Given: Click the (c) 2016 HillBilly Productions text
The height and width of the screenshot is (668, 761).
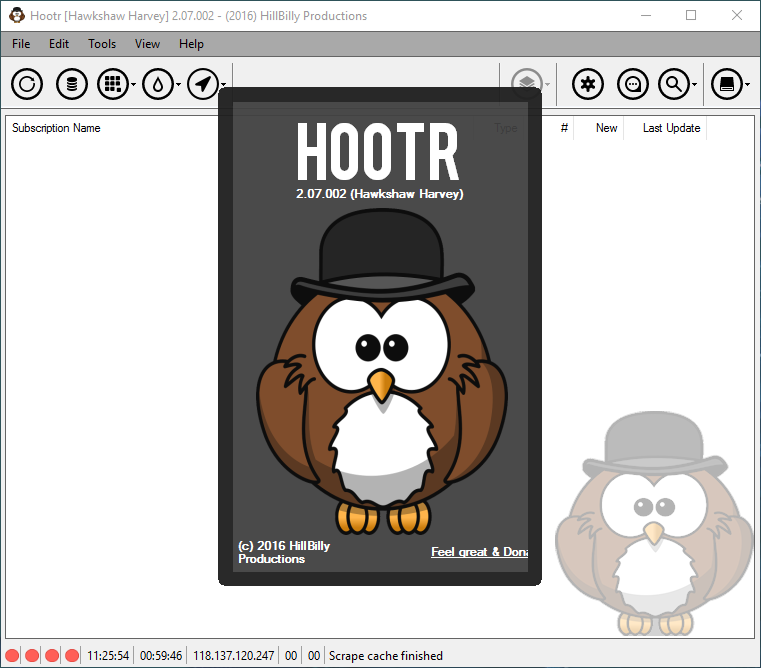Looking at the screenshot, I should [284, 552].
